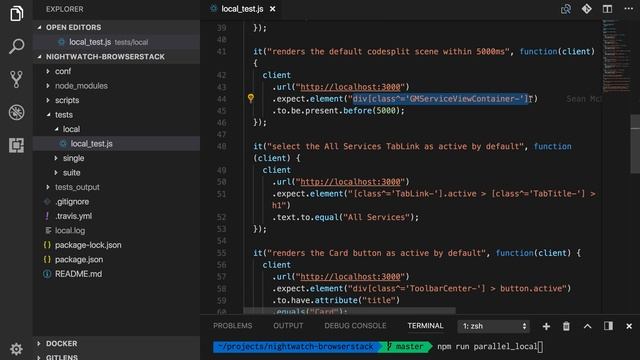Open the Manage gear menu
The height and width of the screenshot is (360, 640).
coord(16,349)
